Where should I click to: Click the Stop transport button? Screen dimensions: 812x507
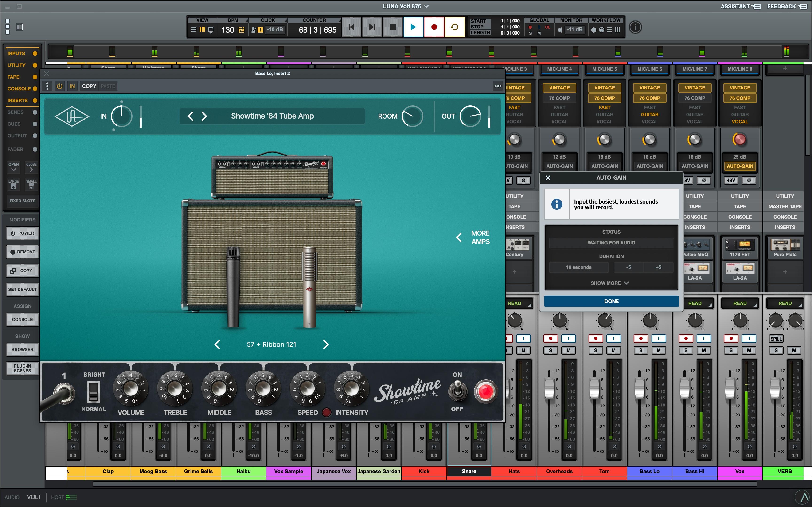click(x=393, y=27)
